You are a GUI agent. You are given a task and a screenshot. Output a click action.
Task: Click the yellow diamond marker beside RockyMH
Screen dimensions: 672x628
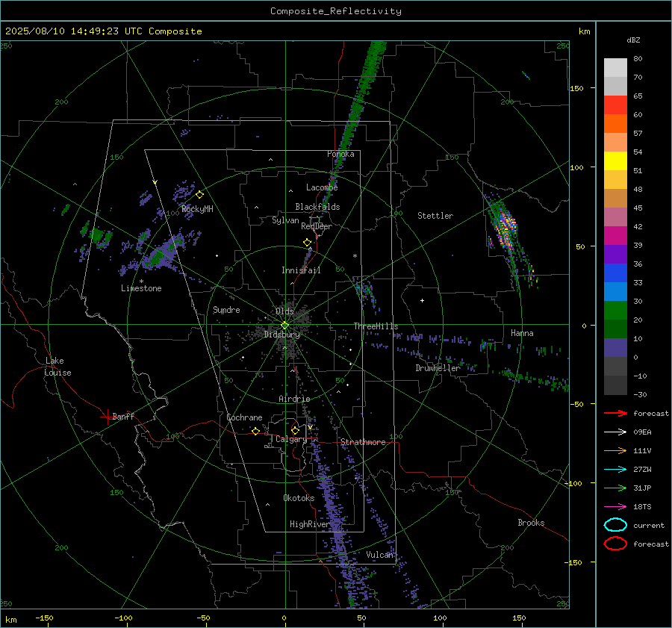199,195
